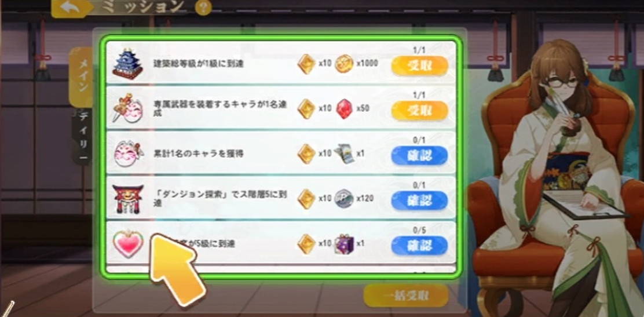The height and width of the screenshot is (317, 644).
Task: Tap the purple gift box reward
Action: [x=344, y=244]
